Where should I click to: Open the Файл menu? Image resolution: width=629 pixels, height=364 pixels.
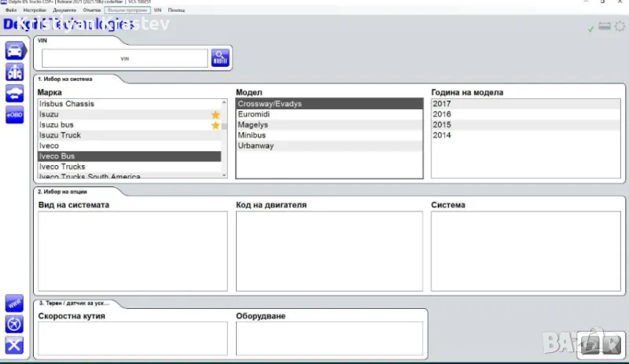point(11,9)
